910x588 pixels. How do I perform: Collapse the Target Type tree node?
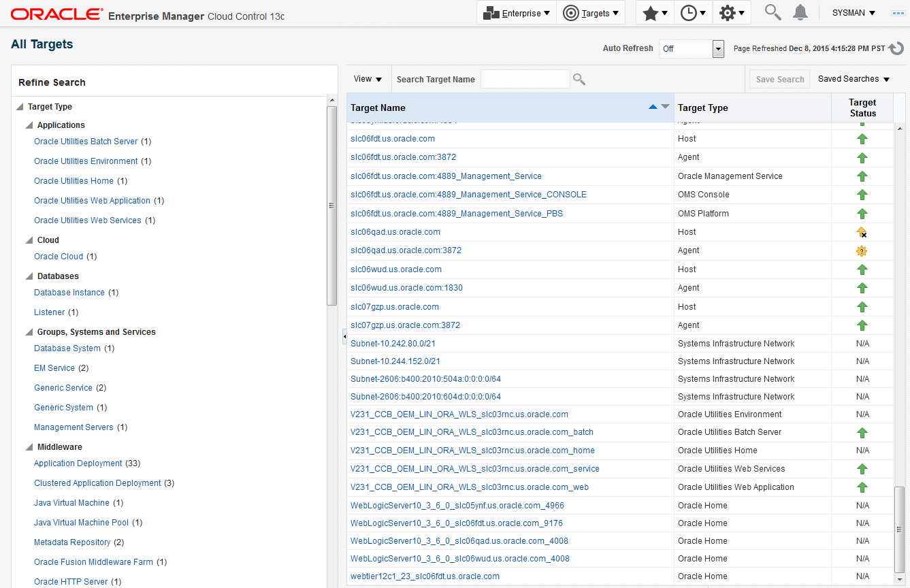click(x=20, y=107)
